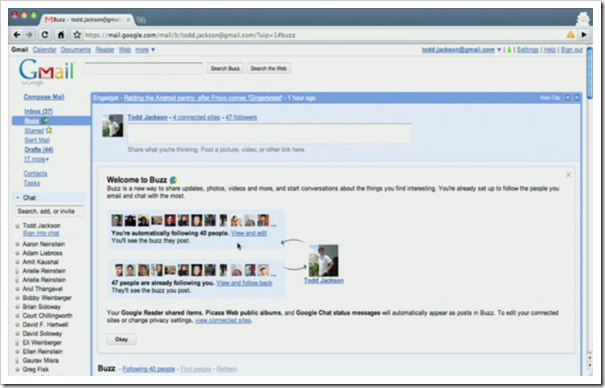
Task: Open the 'more' Google services dropdown
Action: 145,50
